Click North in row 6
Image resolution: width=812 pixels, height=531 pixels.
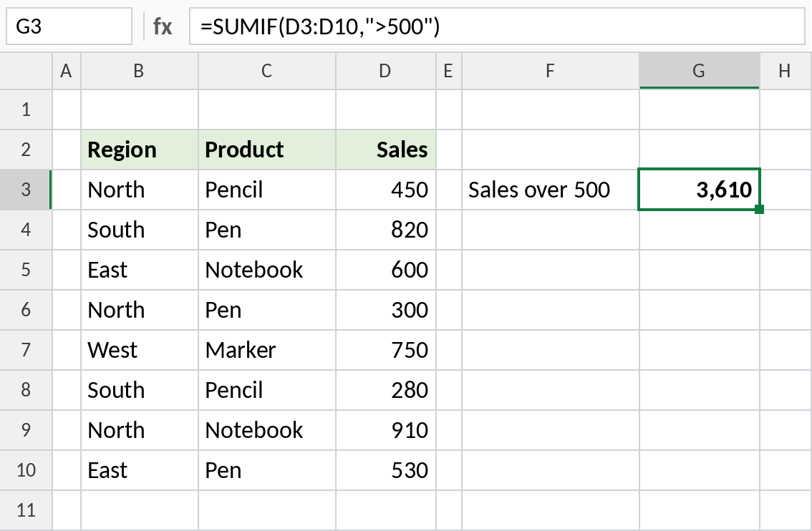[140, 310]
